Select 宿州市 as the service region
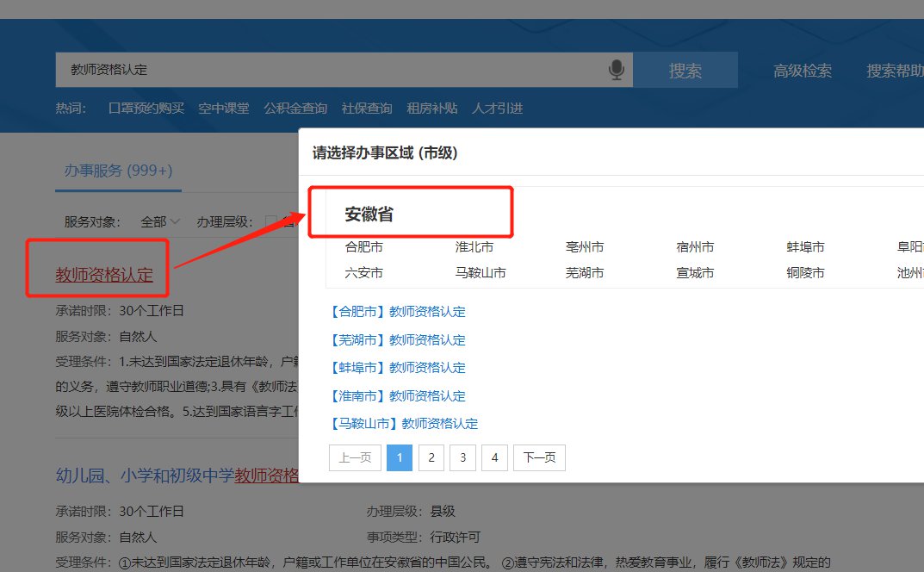 click(695, 247)
